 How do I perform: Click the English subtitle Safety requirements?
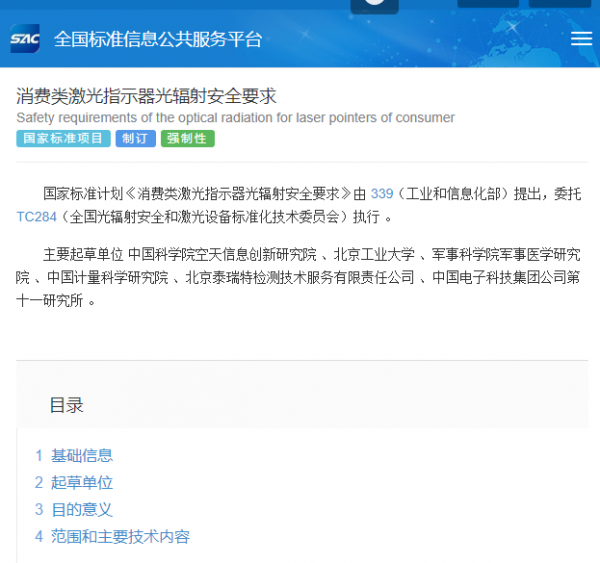235,118
